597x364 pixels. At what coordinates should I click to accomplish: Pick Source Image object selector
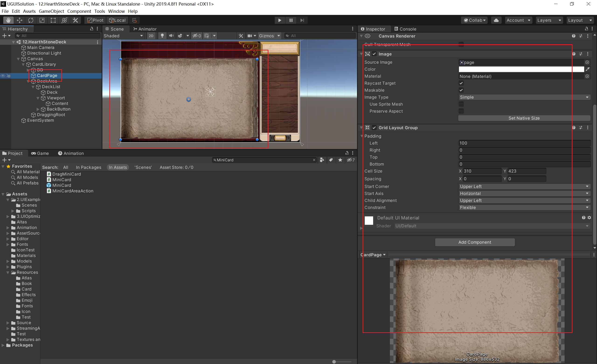(x=587, y=62)
